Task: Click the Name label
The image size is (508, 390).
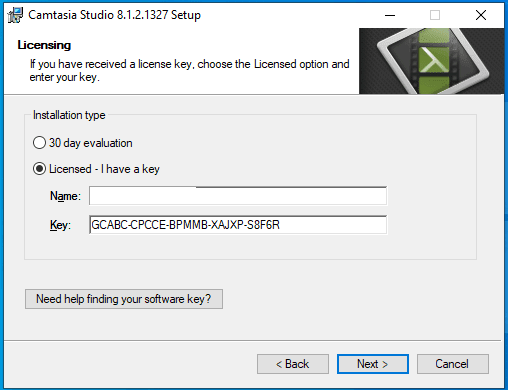Action: pos(65,196)
